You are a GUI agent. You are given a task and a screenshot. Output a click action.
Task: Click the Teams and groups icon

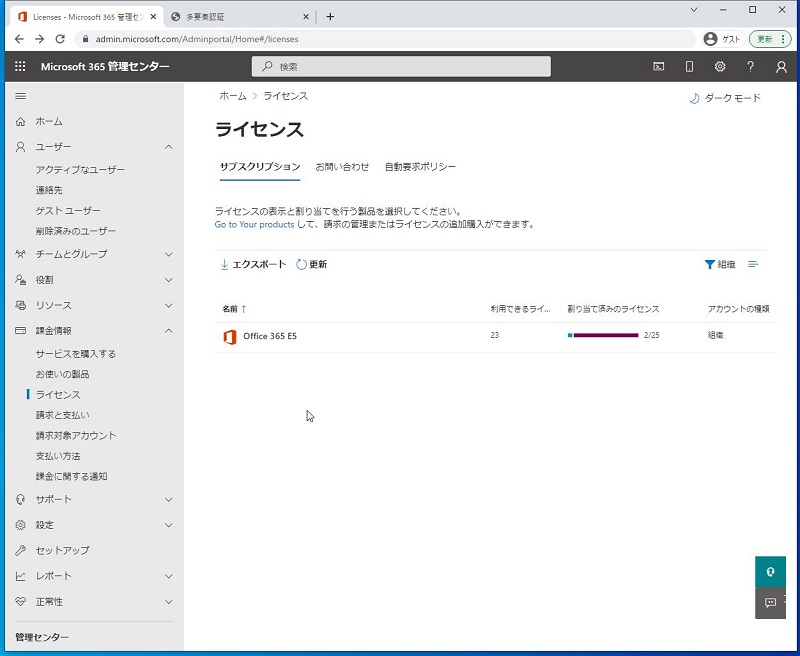click(x=20, y=254)
